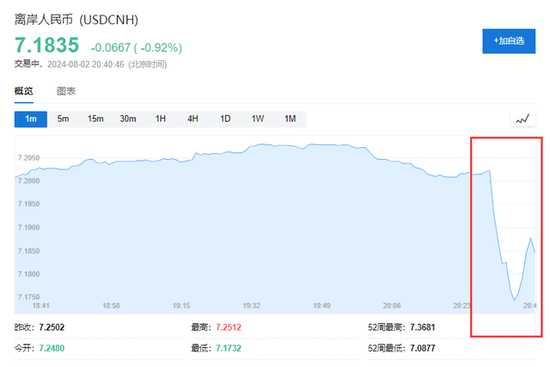Choose the 15m interval
This screenshot has width=550, height=367.
tap(95, 119)
